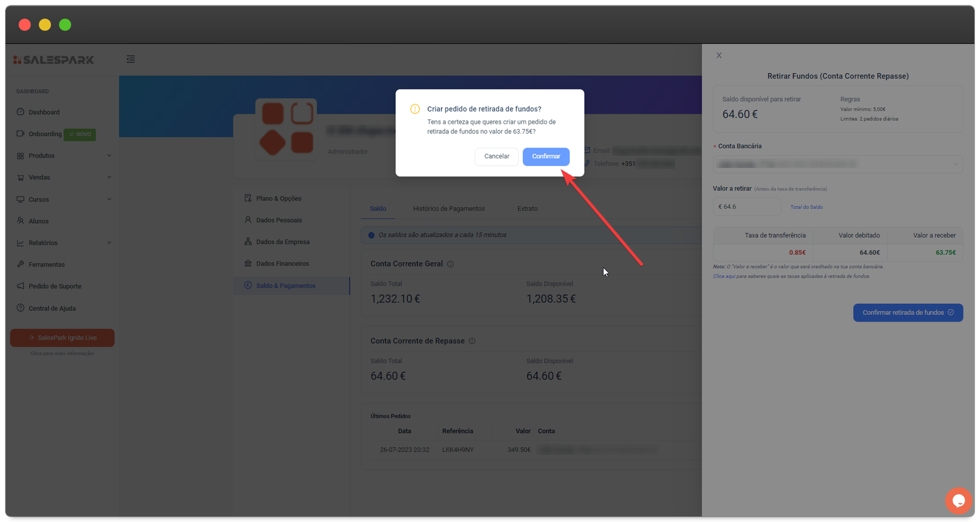Image resolution: width=980 pixels, height=522 pixels.
Task: Click the Conta Corrente de Repasse info icon
Action: click(472, 341)
